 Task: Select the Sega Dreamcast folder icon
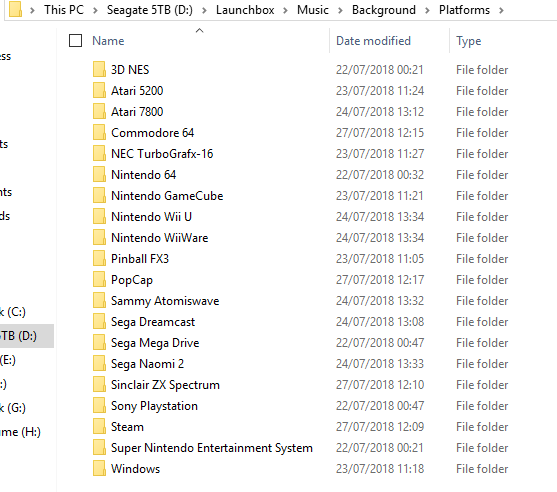[x=99, y=321]
